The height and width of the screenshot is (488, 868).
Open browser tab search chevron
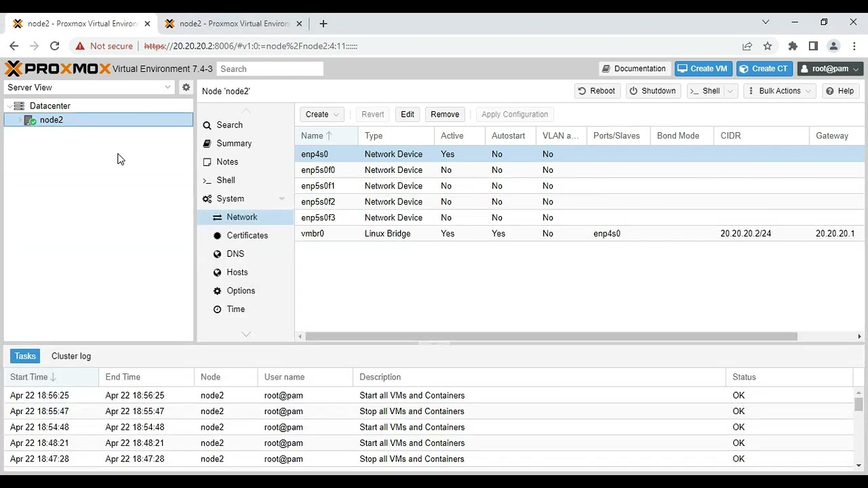(766, 22)
